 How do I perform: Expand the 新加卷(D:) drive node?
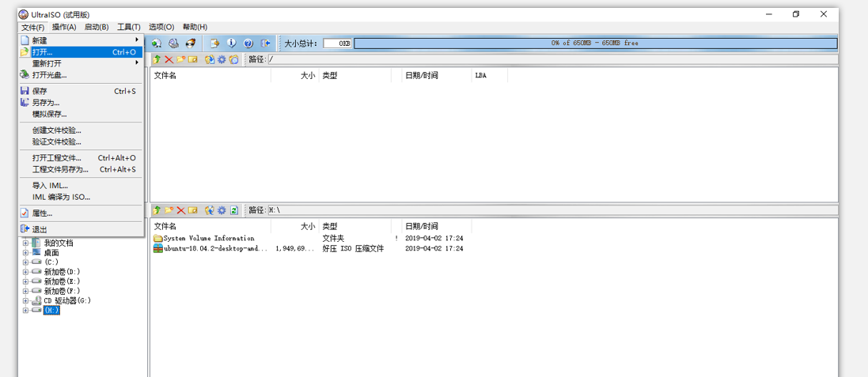25,271
